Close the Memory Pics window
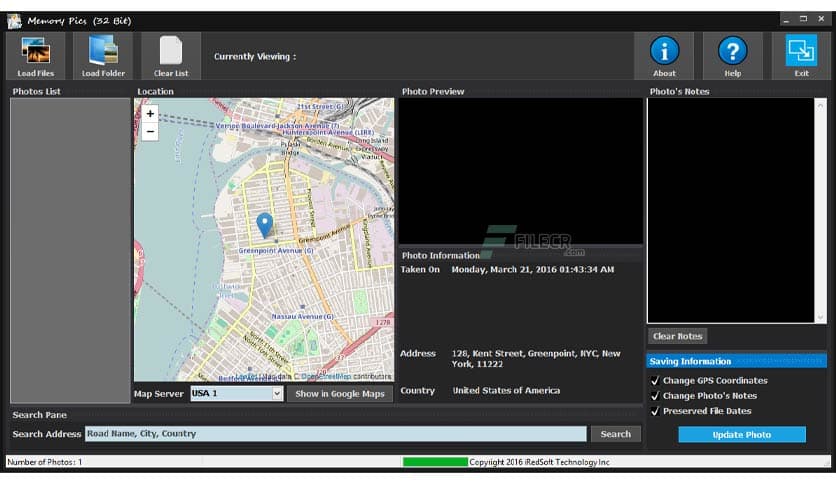The width and height of the screenshot is (836, 484). tap(821, 19)
